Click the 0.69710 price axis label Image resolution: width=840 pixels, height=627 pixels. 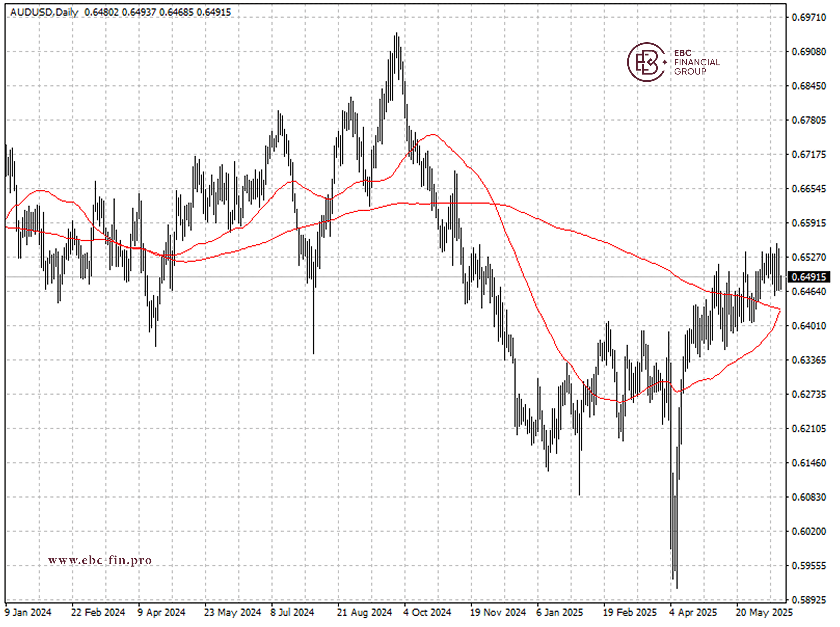click(809, 17)
